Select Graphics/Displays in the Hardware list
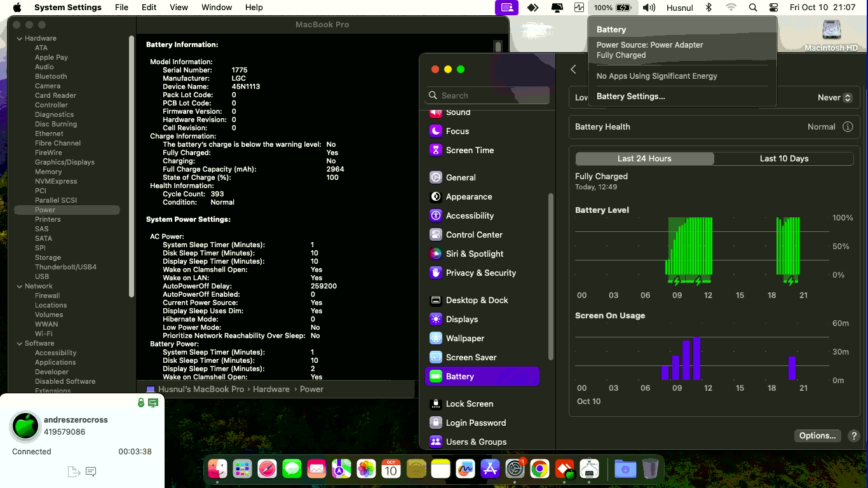The height and width of the screenshot is (488, 868). click(65, 162)
